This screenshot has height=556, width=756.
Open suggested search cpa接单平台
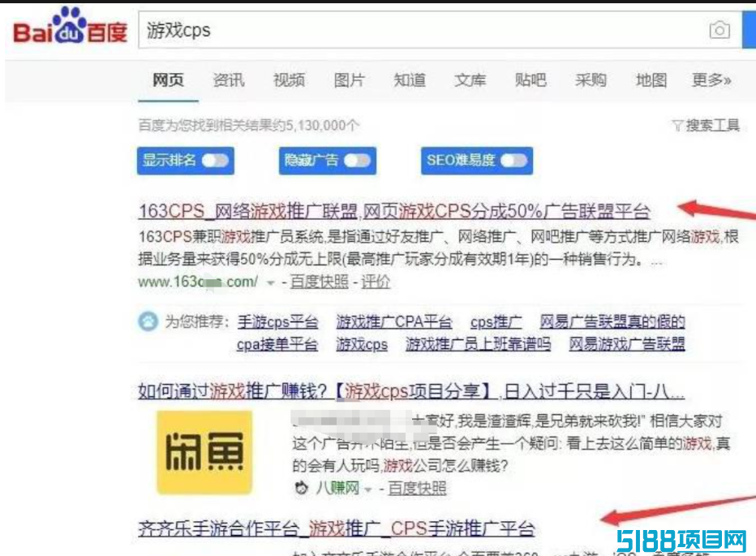click(x=277, y=344)
